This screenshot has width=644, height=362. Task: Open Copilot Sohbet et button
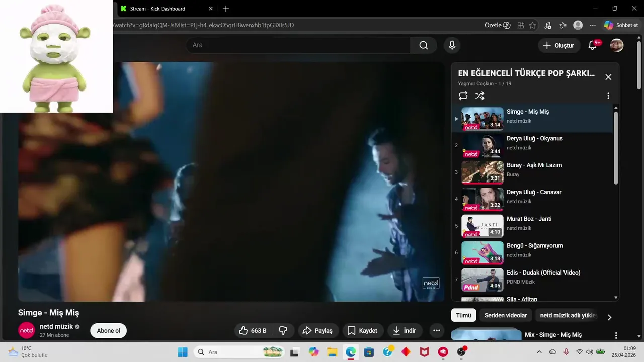(621, 25)
